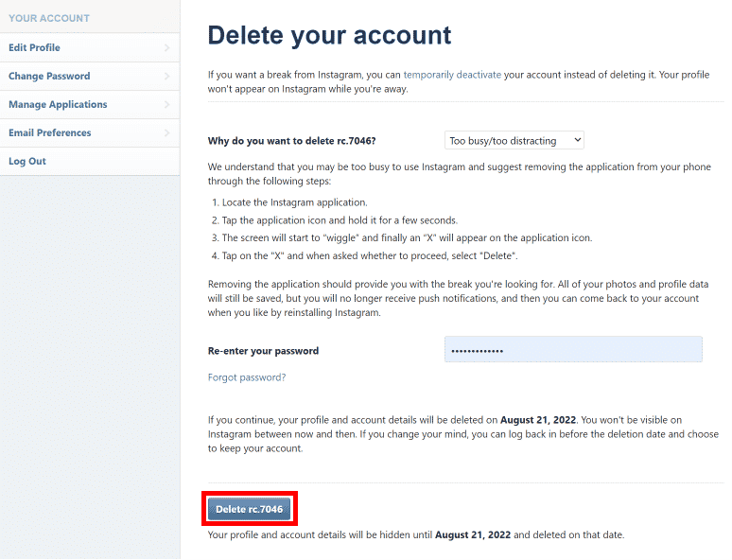Click the Why do you want to delete label

292,141
